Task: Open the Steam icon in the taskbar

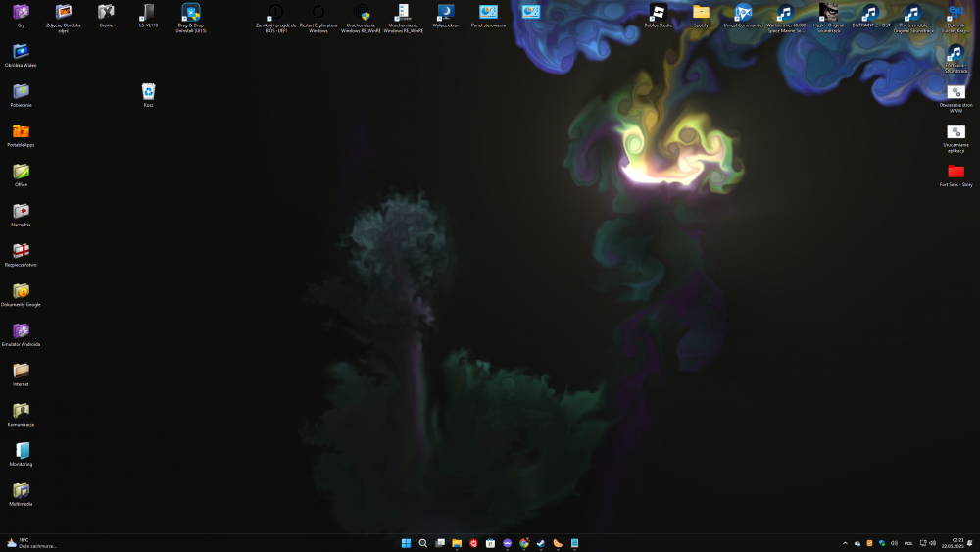Action: coord(540,543)
